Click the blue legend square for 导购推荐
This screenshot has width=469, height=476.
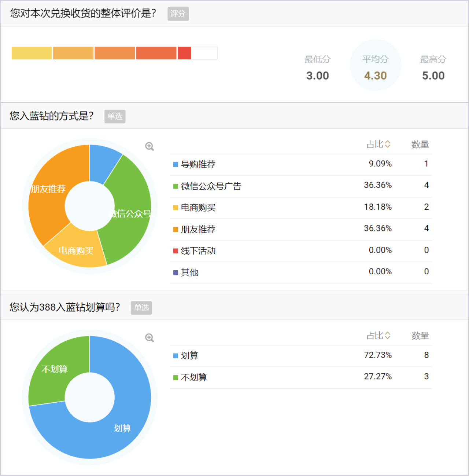tap(176, 165)
